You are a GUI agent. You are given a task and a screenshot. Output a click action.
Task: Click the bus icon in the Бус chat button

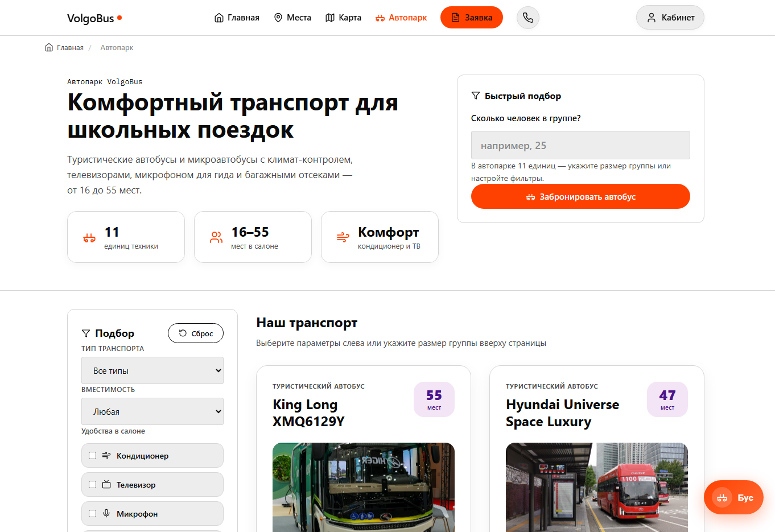[x=722, y=498]
